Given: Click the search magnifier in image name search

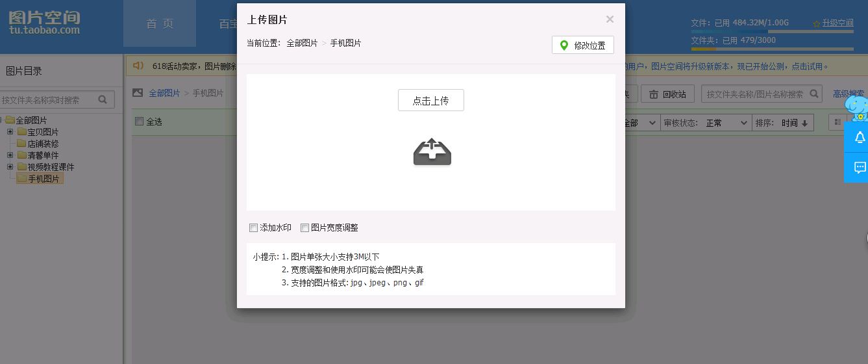Looking at the screenshot, I should point(814,94).
